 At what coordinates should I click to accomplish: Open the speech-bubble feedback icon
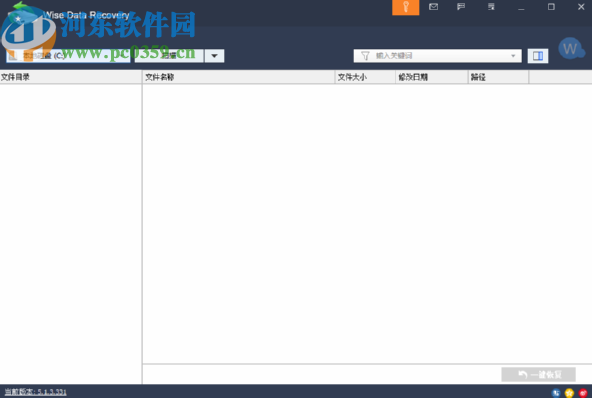click(x=461, y=7)
